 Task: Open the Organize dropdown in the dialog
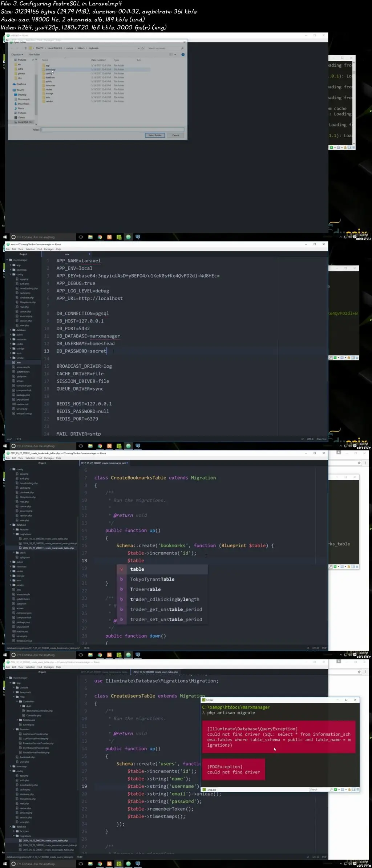click(x=17, y=54)
